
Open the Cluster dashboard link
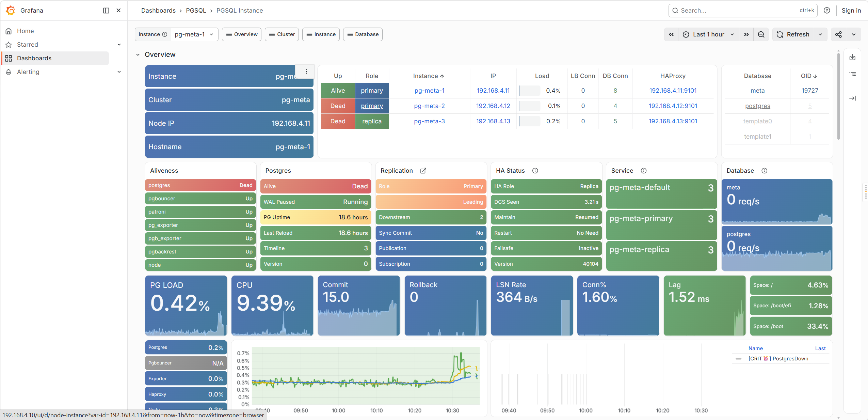(282, 34)
